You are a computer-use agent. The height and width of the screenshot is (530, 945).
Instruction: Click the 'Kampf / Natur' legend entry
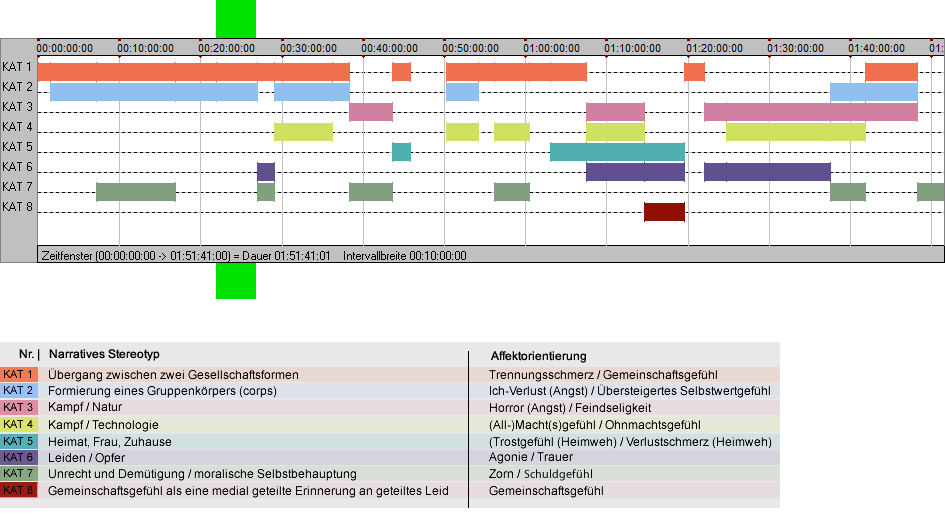(x=85, y=407)
